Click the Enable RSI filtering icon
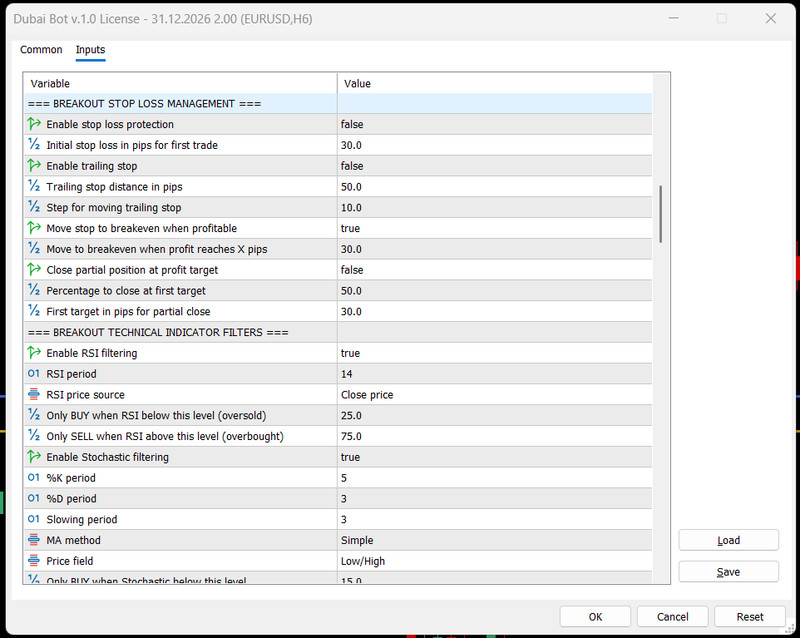This screenshot has width=800, height=638. coord(34,353)
